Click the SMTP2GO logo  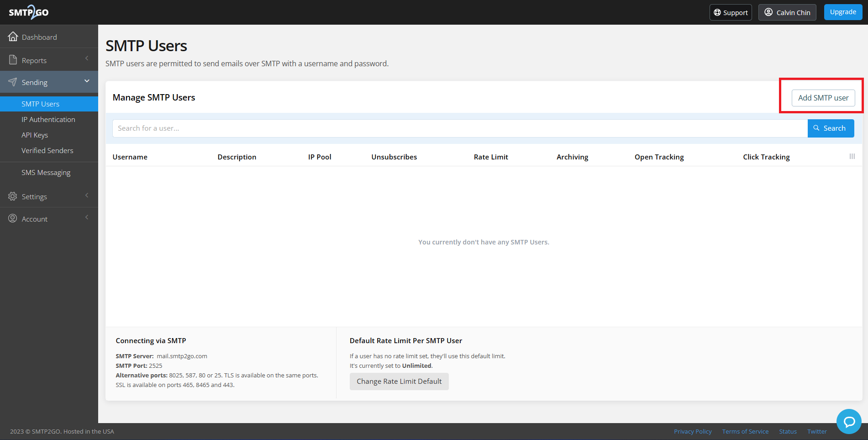[x=29, y=12]
